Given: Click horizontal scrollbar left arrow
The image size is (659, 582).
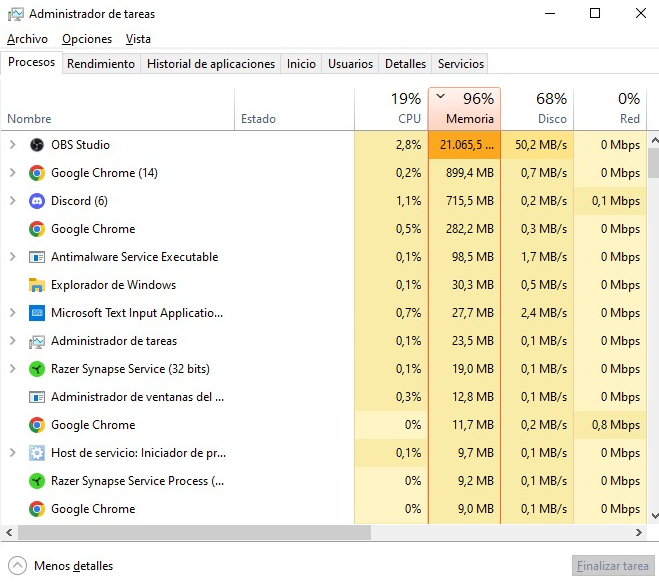Looking at the screenshot, I should pos(9,532).
